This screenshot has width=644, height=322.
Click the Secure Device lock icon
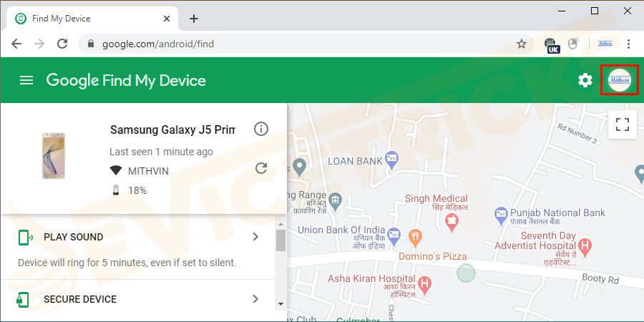[23, 299]
